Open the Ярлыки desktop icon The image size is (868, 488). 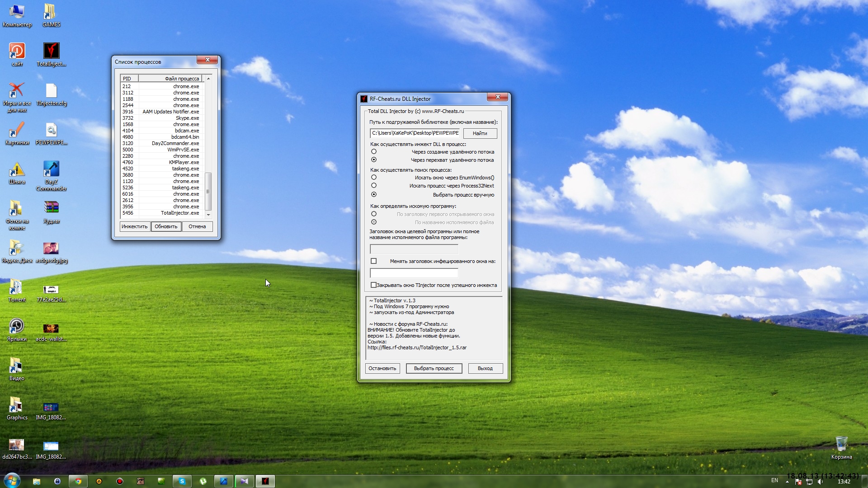[17, 330]
